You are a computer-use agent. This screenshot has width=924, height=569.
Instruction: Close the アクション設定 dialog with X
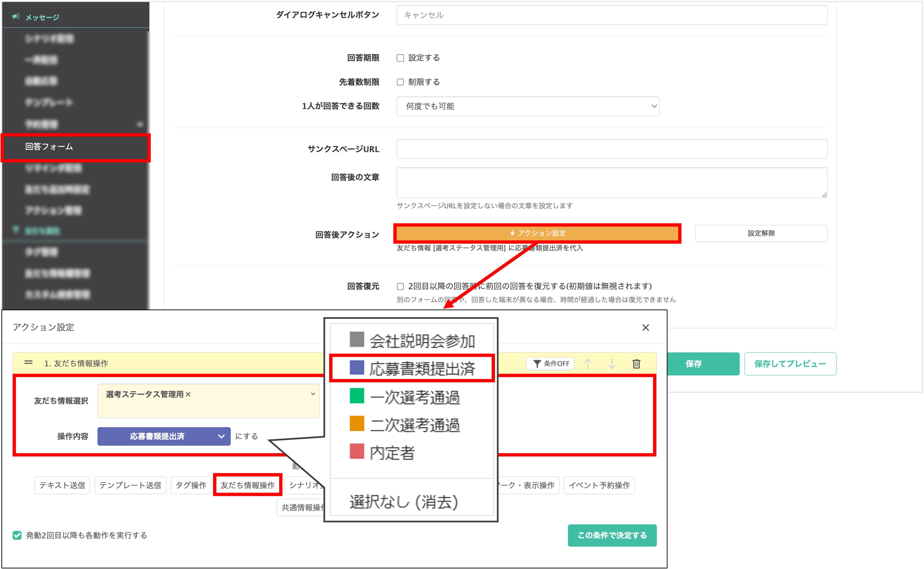(646, 328)
